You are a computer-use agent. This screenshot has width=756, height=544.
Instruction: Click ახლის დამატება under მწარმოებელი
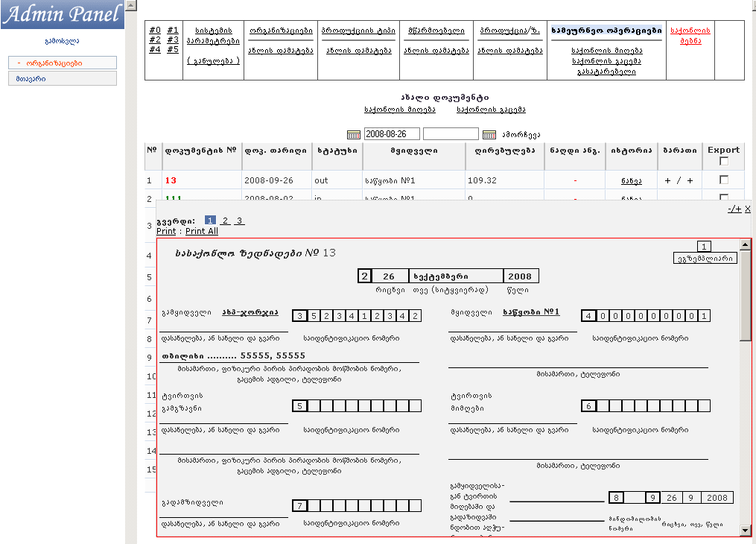tap(436, 51)
